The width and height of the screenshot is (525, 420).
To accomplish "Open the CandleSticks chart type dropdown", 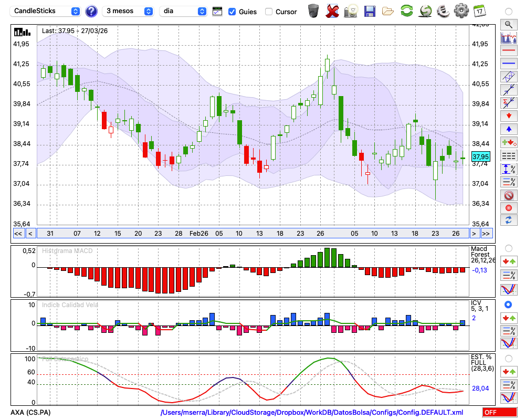I will click(x=46, y=11).
